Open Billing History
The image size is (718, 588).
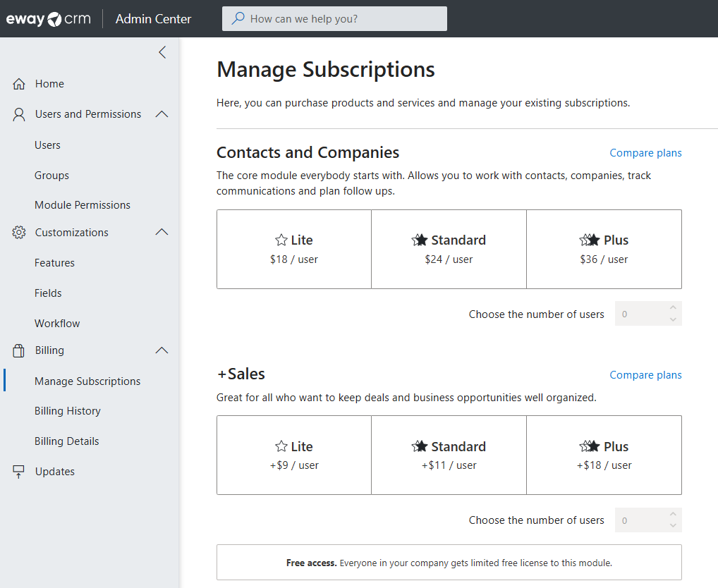[x=68, y=411]
